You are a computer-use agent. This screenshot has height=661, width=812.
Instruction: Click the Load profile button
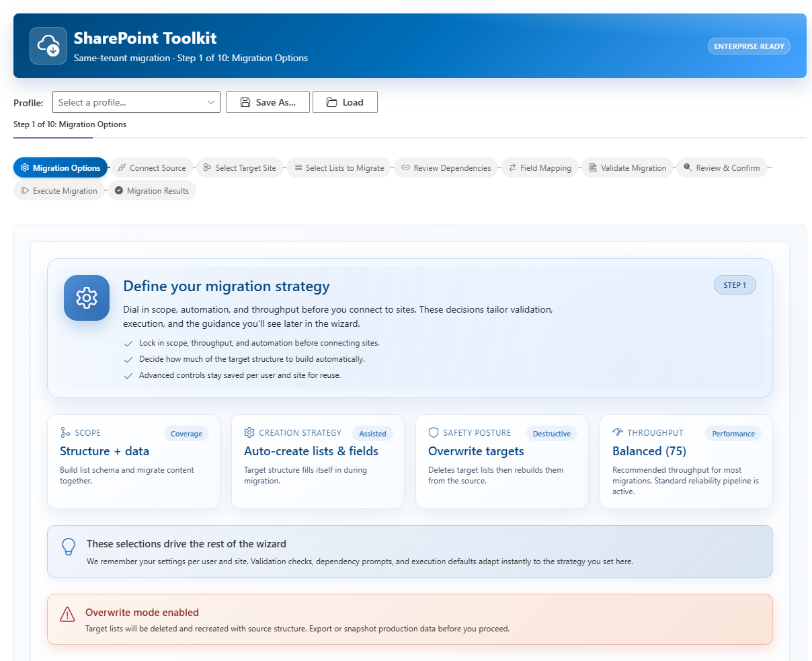click(345, 102)
